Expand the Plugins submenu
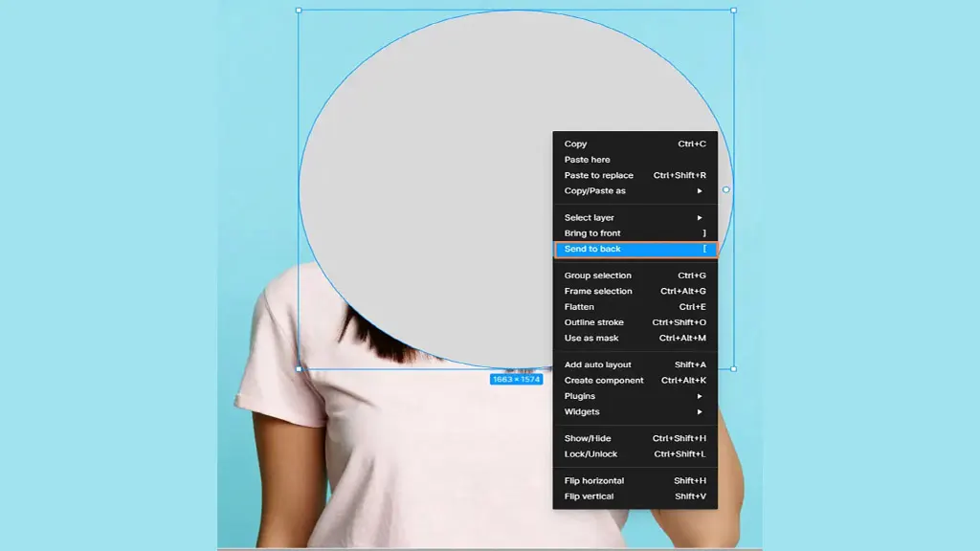This screenshot has width=980, height=551. pos(635,396)
